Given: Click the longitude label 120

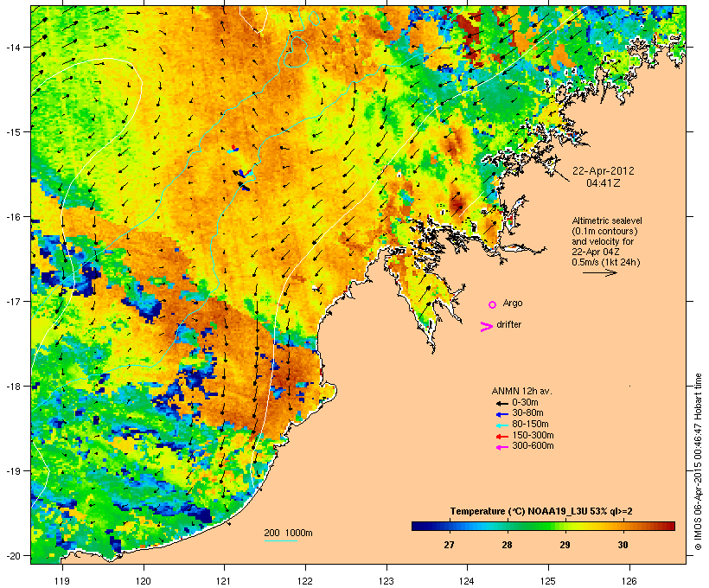Looking at the screenshot, I should 144,581.
